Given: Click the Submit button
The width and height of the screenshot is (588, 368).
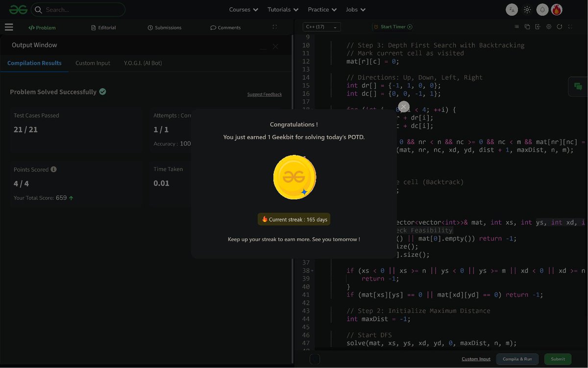Looking at the screenshot, I should coord(558,359).
